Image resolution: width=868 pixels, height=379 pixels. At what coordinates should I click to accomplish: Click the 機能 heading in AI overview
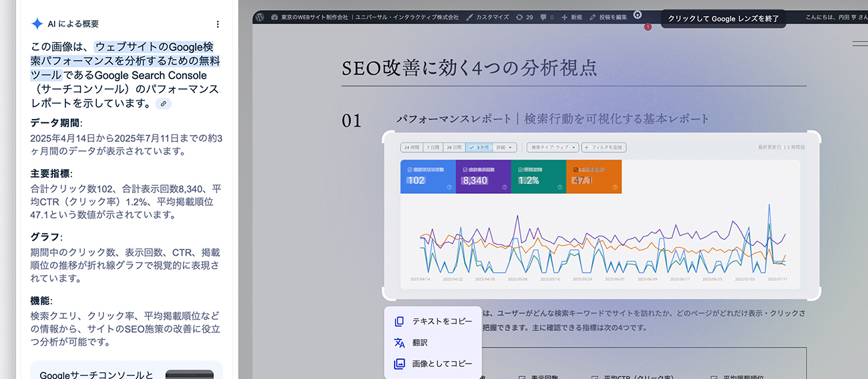pyautogui.click(x=41, y=301)
